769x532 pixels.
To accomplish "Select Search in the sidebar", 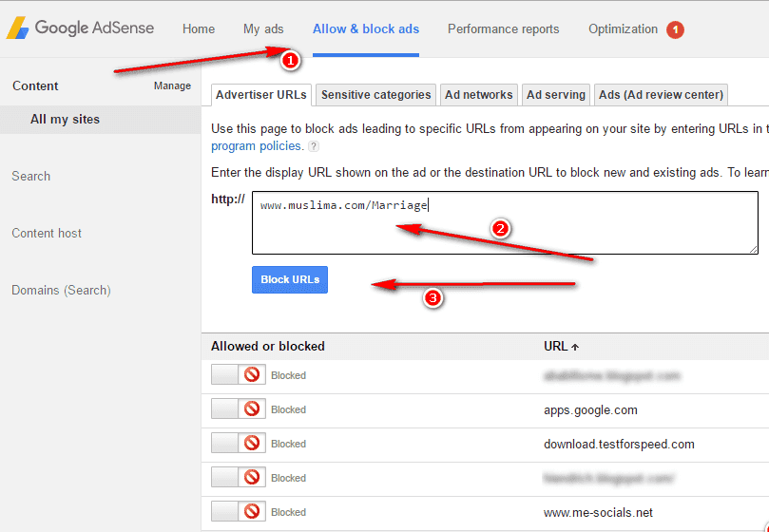I will click(31, 176).
